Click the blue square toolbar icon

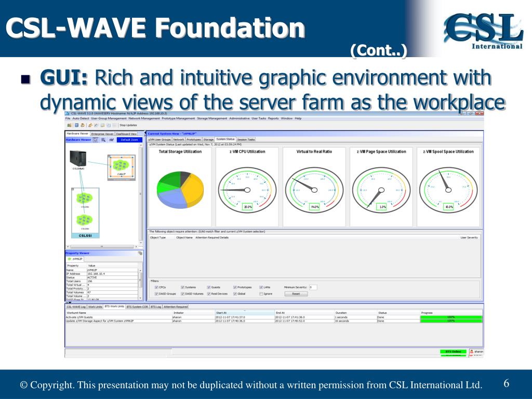pyautogui.click(x=77, y=125)
